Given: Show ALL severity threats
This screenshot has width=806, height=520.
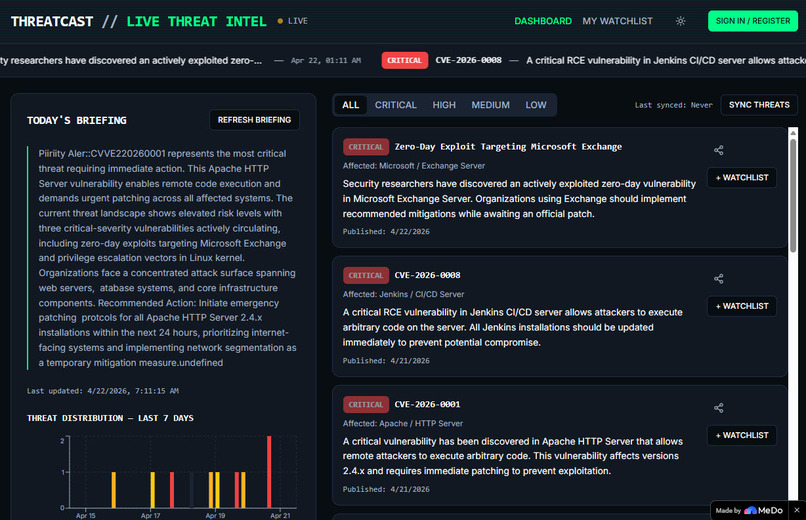Looking at the screenshot, I should click(351, 105).
